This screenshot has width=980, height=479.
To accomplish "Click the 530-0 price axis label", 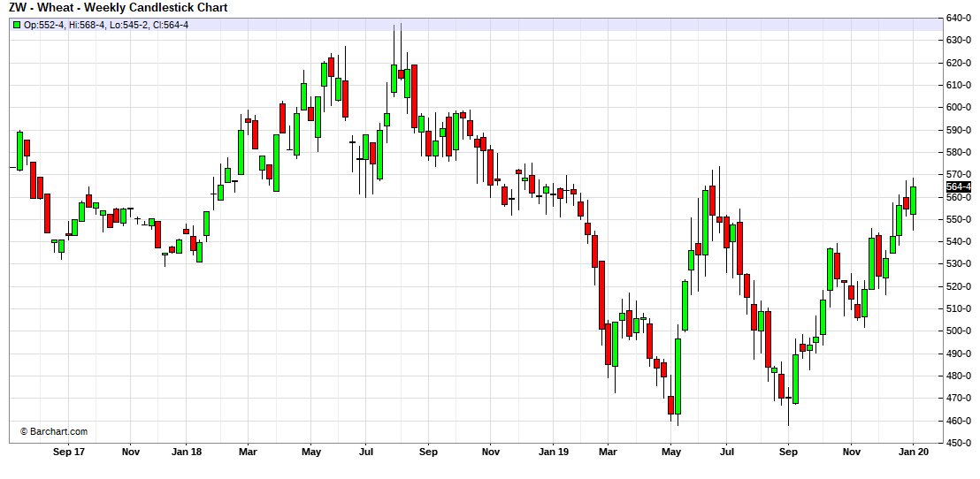I will click(960, 263).
